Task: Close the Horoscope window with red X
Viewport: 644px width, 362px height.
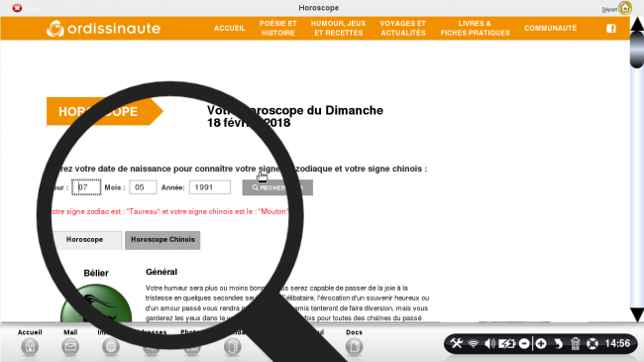Action: 17,8
